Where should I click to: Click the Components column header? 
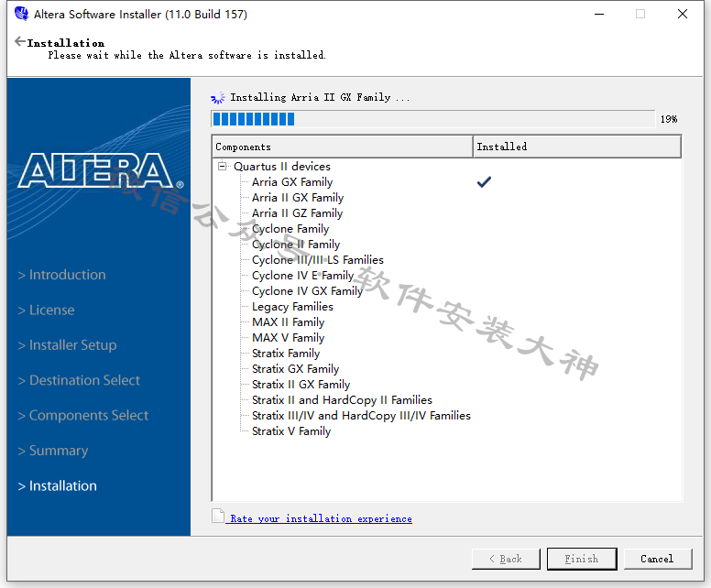343,147
